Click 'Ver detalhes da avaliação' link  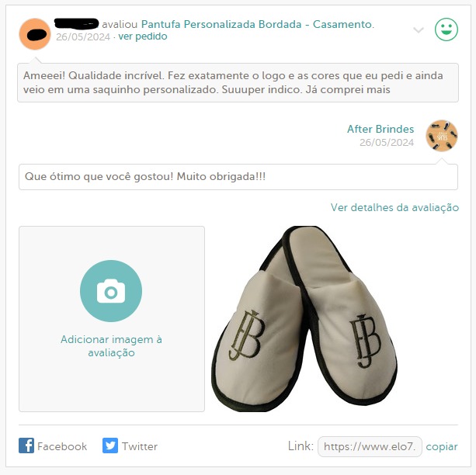(394, 207)
